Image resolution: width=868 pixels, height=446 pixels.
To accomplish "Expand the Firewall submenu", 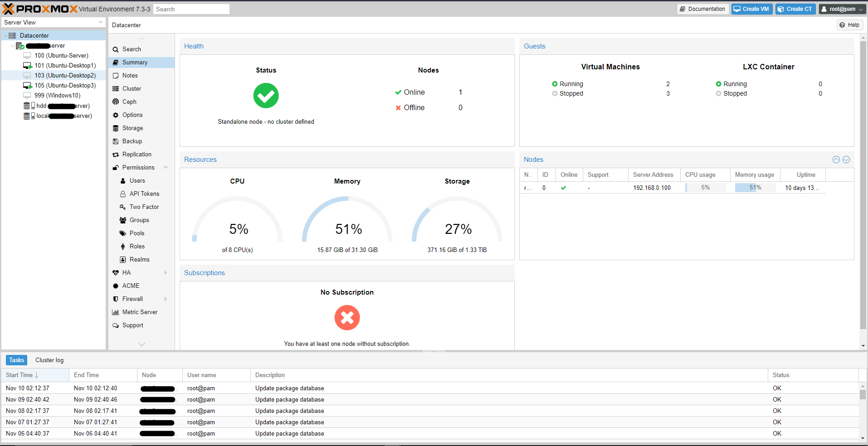I will coord(166,299).
